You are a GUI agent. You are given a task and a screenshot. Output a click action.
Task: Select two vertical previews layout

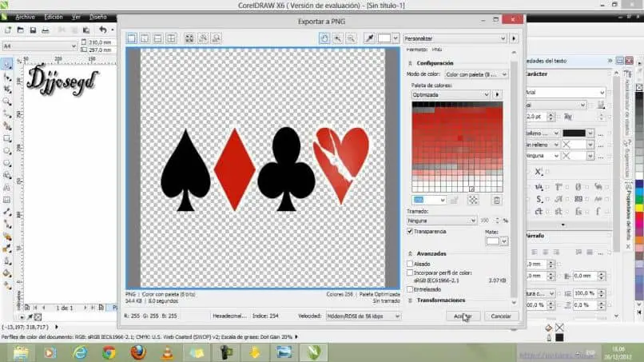145,38
